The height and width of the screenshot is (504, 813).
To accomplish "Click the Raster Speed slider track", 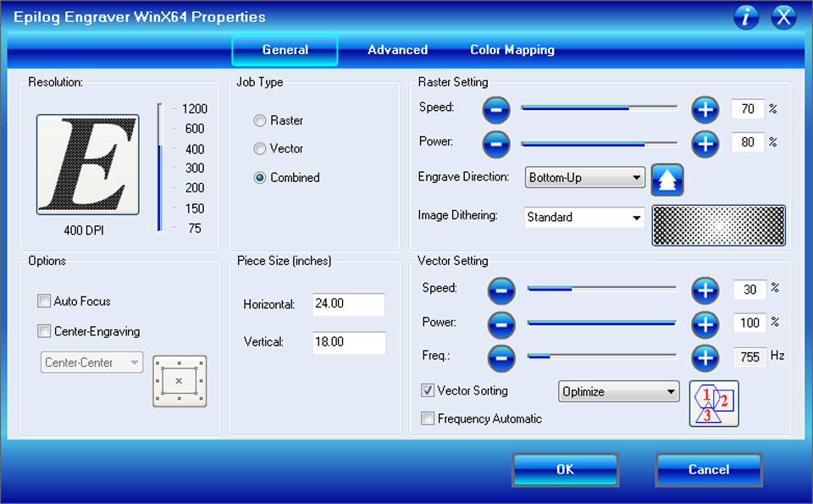I will click(600, 108).
